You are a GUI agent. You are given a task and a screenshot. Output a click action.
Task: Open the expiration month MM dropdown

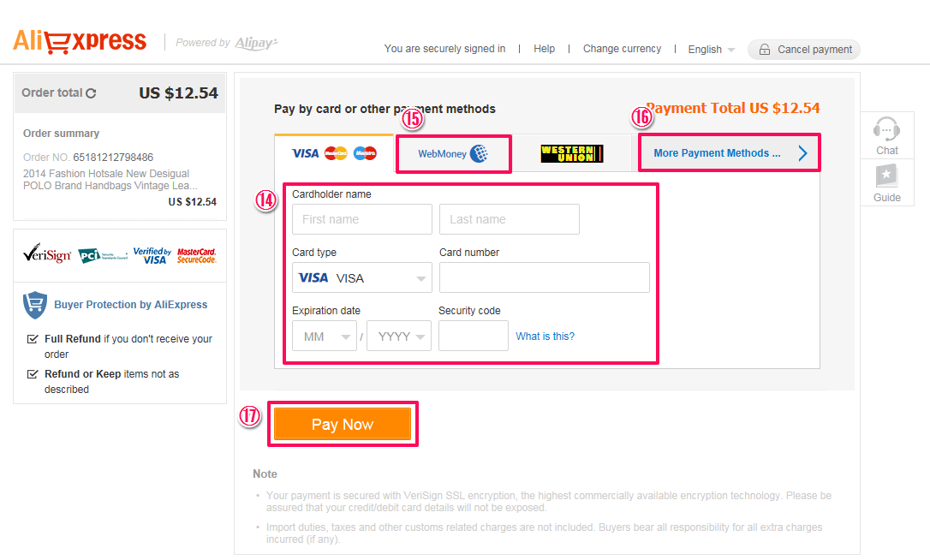point(325,336)
